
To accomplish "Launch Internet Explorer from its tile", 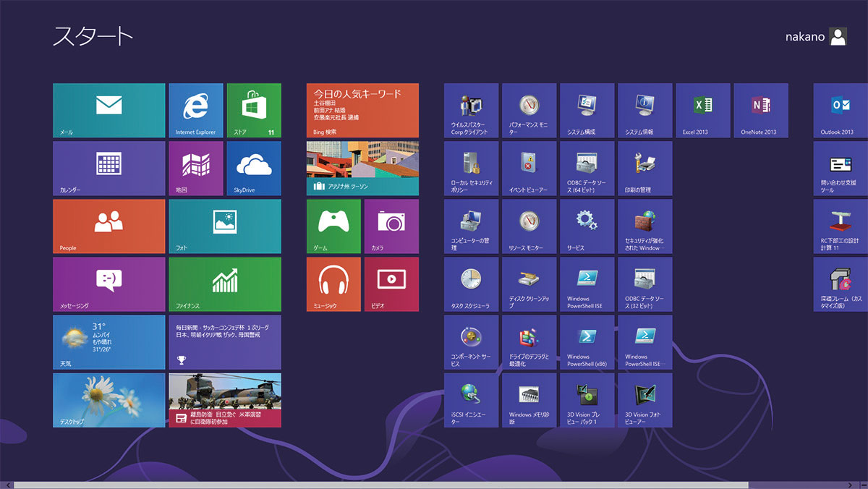I will [x=196, y=110].
